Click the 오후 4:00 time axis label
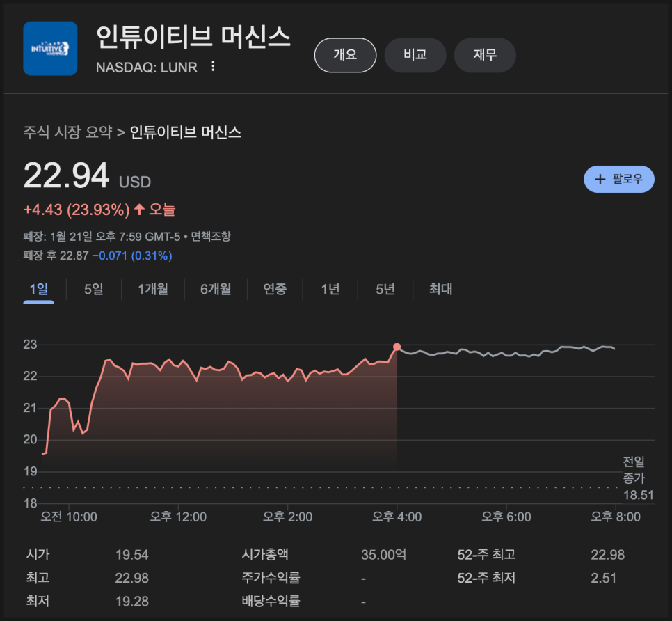The height and width of the screenshot is (621, 672). pos(397,517)
